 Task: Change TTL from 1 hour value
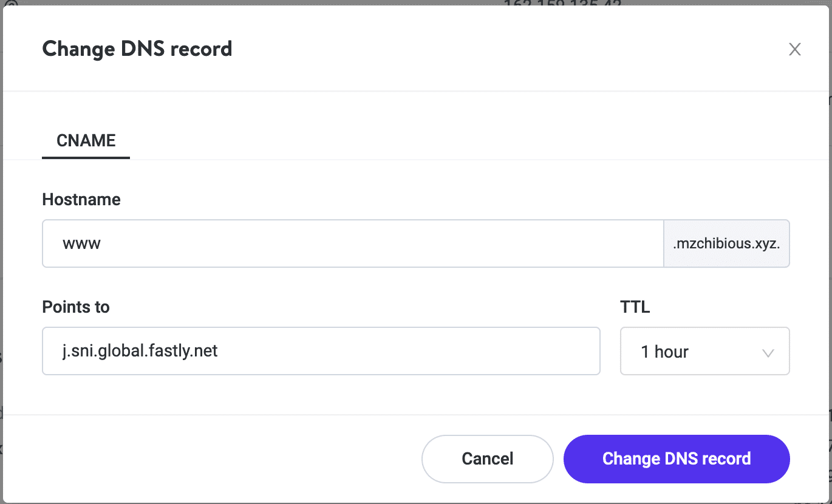click(x=704, y=351)
